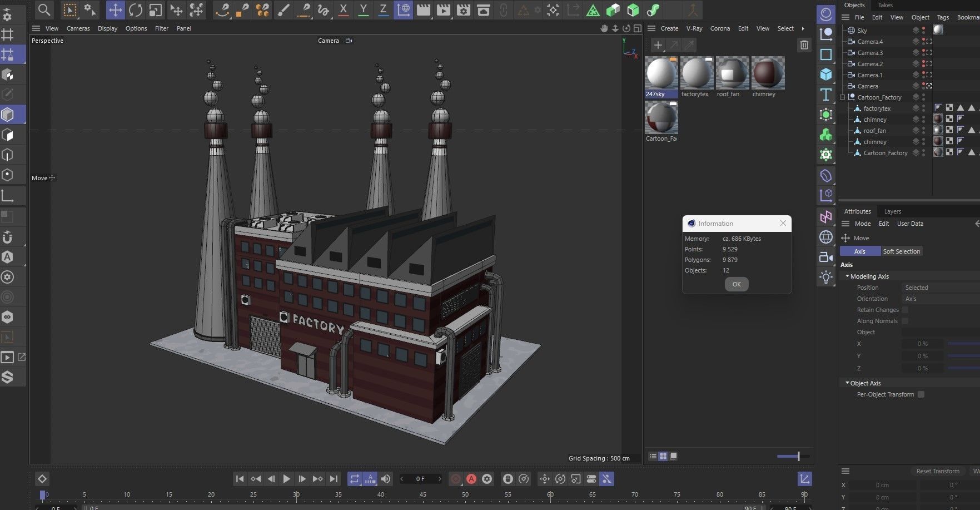980x510 pixels.
Task: Open the V-Ray menu in material manager
Action: click(694, 28)
